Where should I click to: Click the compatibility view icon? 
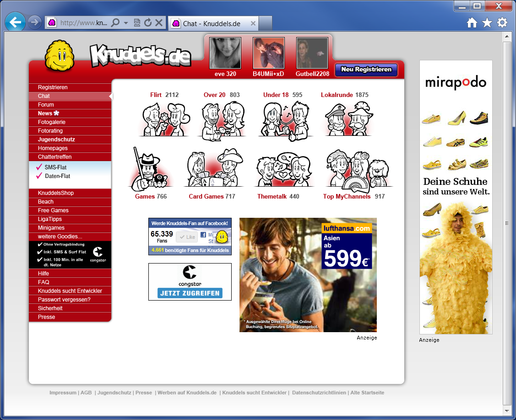[137, 23]
